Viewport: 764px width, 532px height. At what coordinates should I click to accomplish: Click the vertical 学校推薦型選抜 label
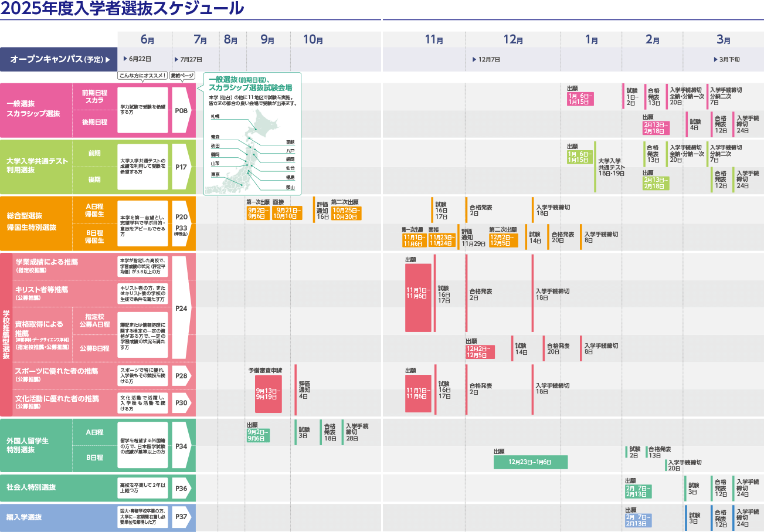(6, 334)
